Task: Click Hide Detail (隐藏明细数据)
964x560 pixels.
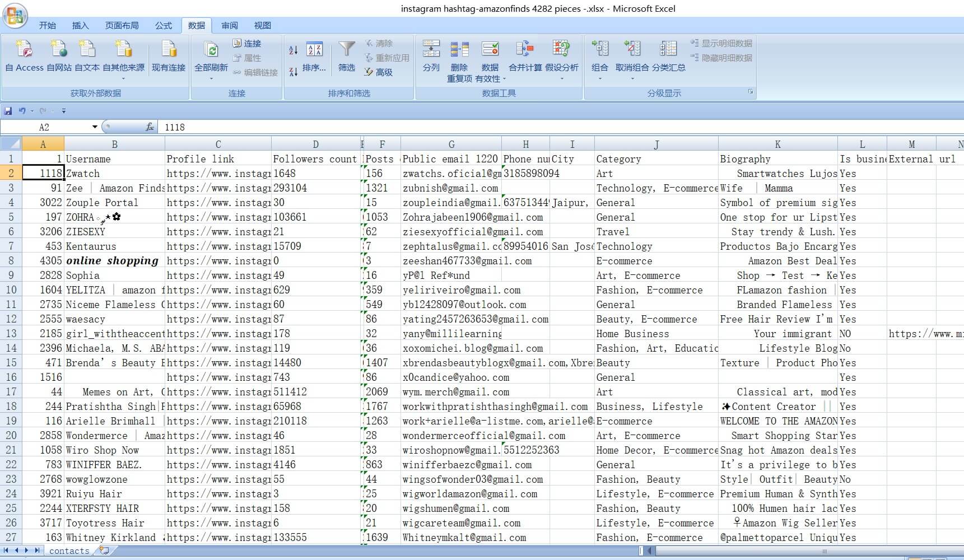Action: pyautogui.click(x=721, y=58)
